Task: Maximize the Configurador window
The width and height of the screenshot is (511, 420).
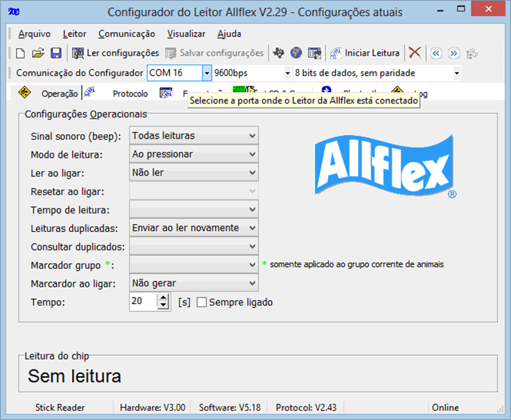Action: coord(461,9)
